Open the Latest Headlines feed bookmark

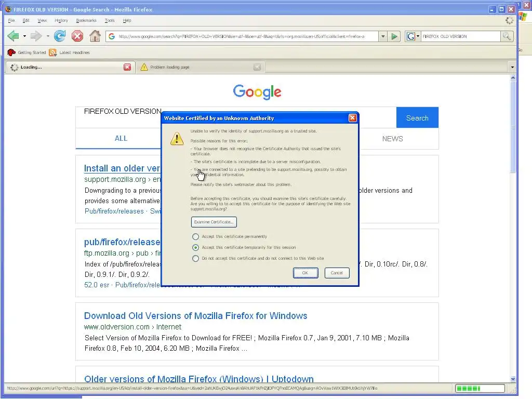click(70, 52)
